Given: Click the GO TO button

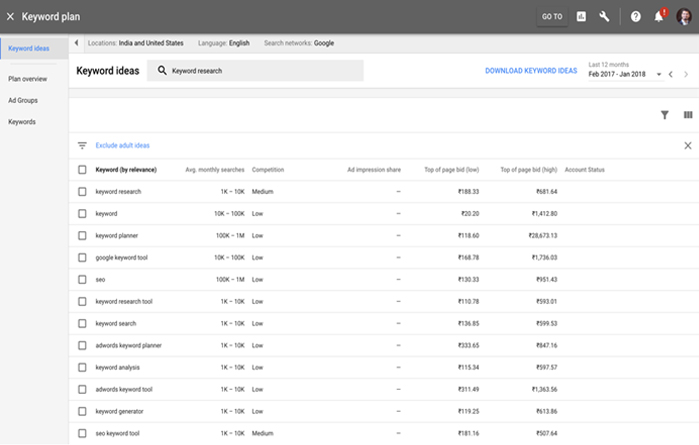Looking at the screenshot, I should [552, 17].
